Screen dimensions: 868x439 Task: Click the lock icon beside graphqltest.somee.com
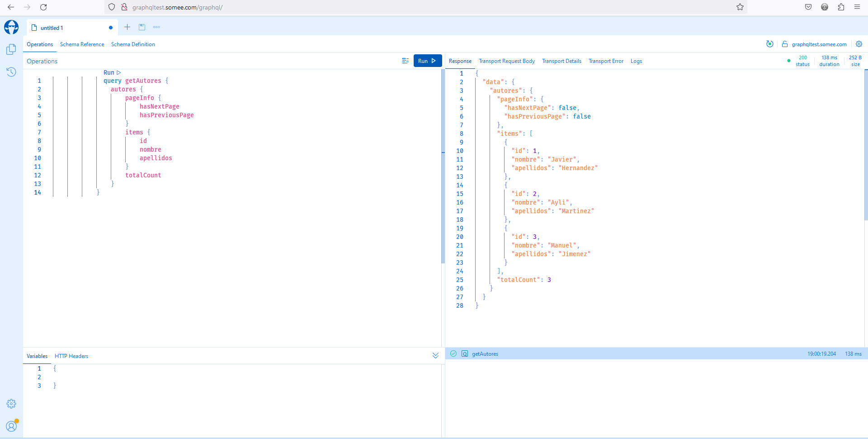(785, 44)
